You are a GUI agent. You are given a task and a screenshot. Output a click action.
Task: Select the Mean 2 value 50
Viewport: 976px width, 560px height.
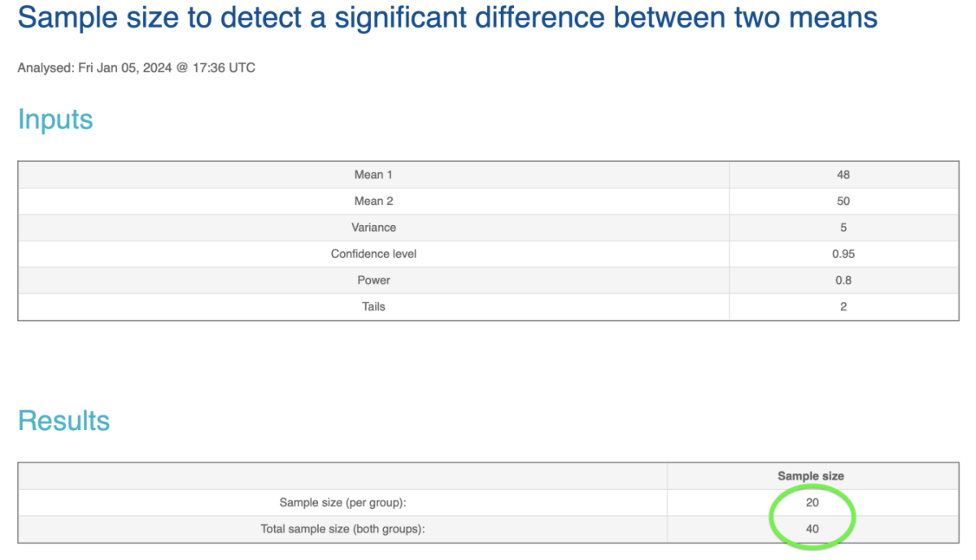click(843, 201)
